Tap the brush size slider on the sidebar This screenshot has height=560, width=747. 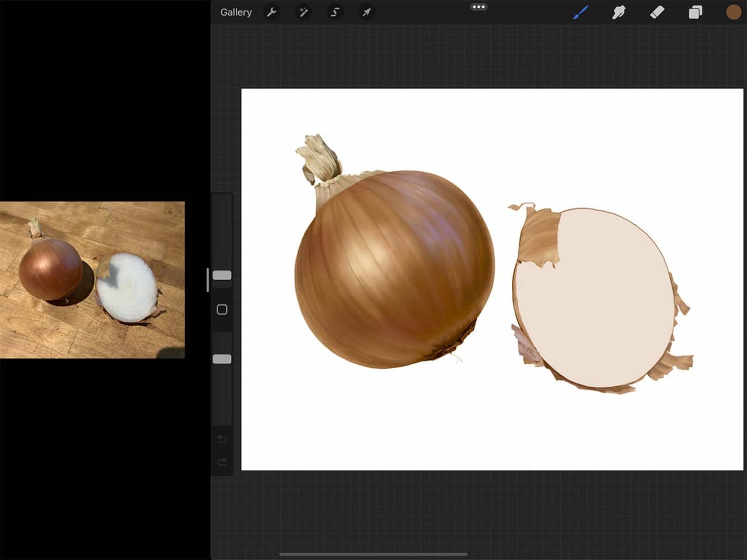coord(222,274)
